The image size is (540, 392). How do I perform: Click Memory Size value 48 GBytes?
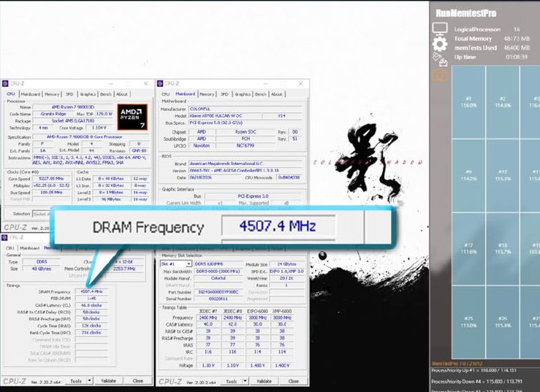tap(42, 269)
